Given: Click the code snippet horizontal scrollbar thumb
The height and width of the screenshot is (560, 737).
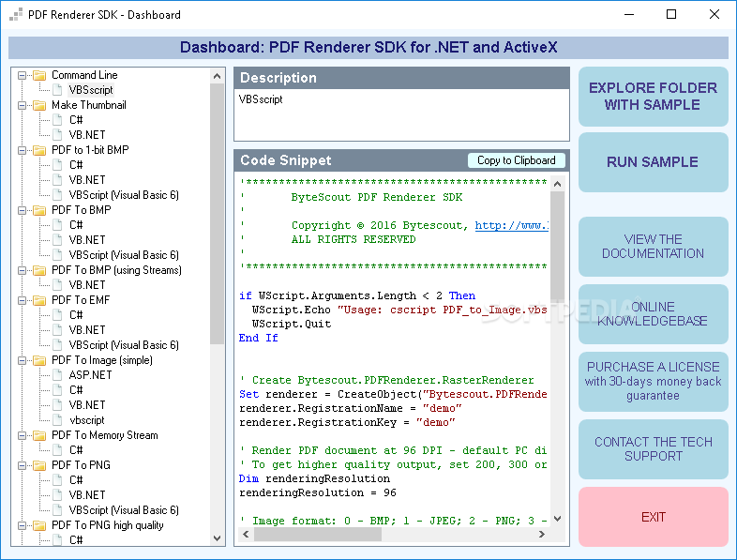Looking at the screenshot, I should (x=318, y=534).
